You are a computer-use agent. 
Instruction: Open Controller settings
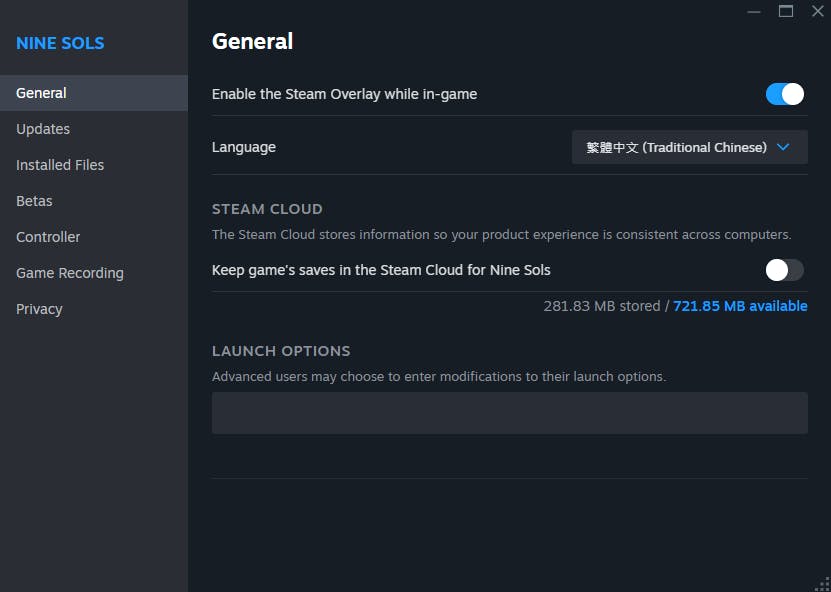point(48,237)
